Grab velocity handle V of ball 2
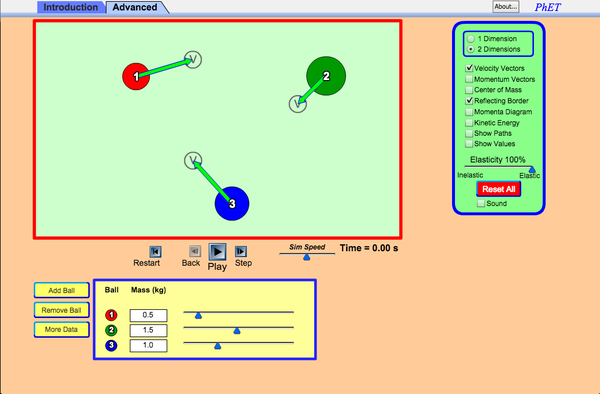This screenshot has width=600, height=394. point(298,104)
